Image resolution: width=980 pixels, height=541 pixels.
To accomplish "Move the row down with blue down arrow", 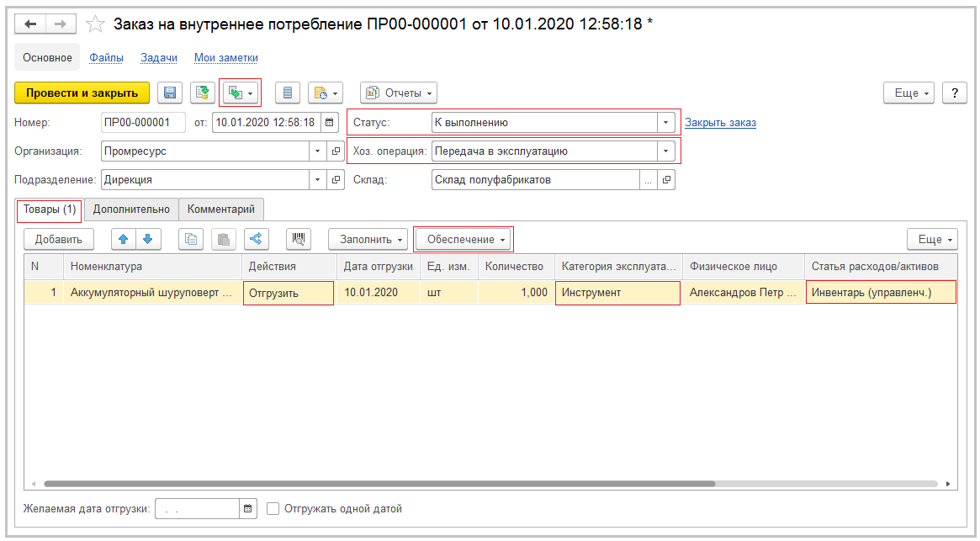I will (x=148, y=240).
